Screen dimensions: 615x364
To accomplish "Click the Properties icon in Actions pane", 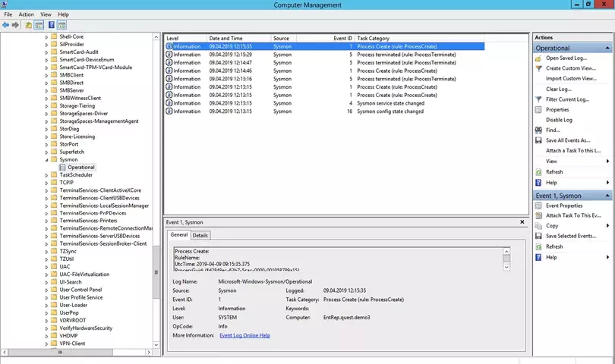I will pos(538,110).
